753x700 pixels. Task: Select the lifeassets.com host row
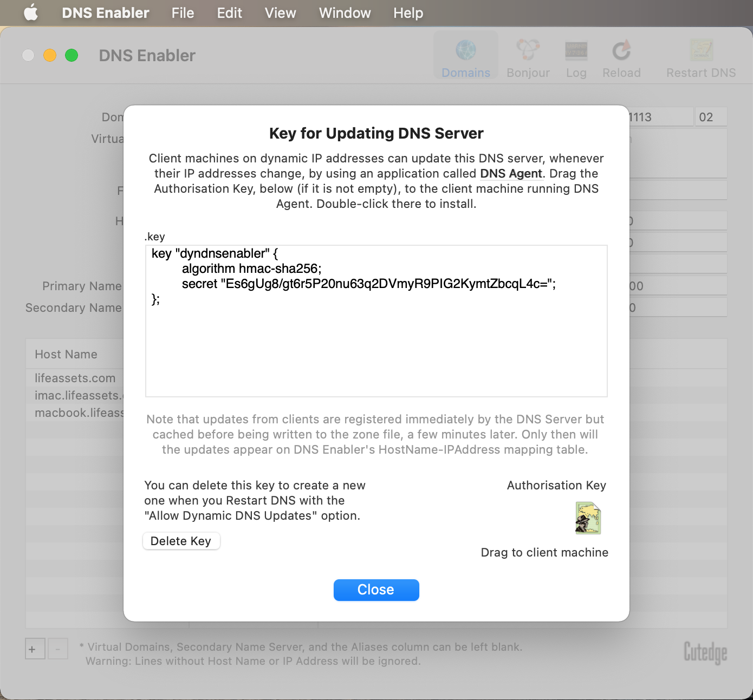(75, 378)
